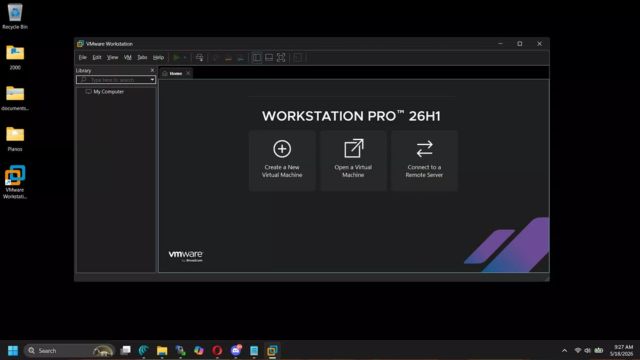Viewport: 640px width, 360px height.
Task: Open the View menu
Action: pos(112,58)
